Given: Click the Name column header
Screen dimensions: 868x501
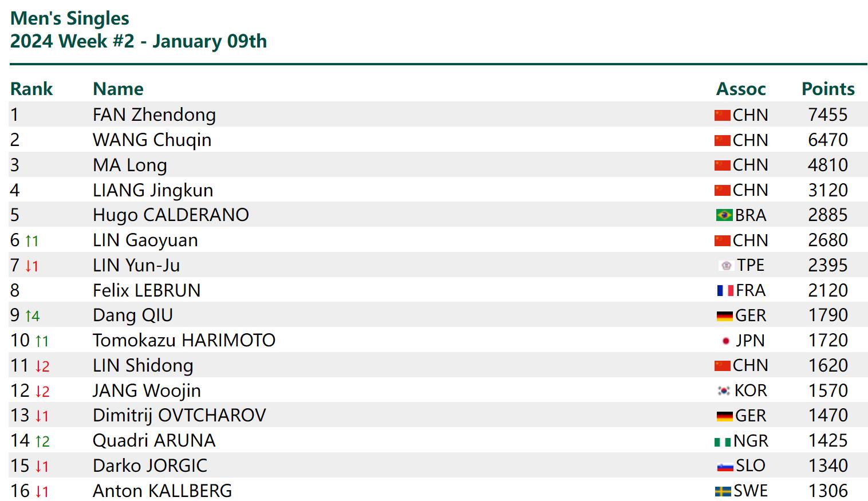Looking at the screenshot, I should [x=118, y=89].
